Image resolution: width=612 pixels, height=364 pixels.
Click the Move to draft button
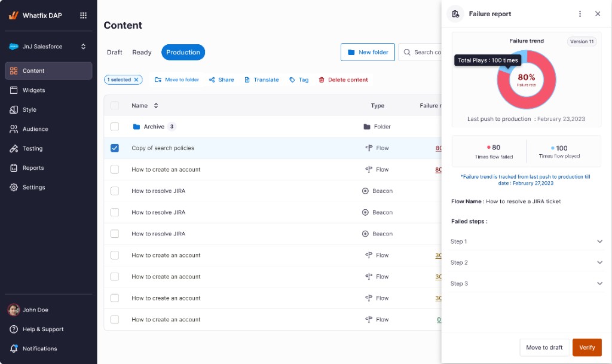[x=544, y=347]
